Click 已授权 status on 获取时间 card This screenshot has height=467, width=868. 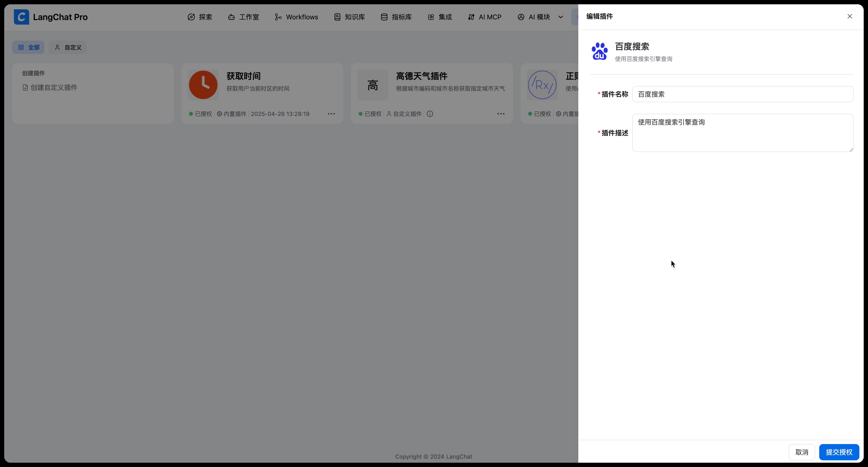[201, 114]
